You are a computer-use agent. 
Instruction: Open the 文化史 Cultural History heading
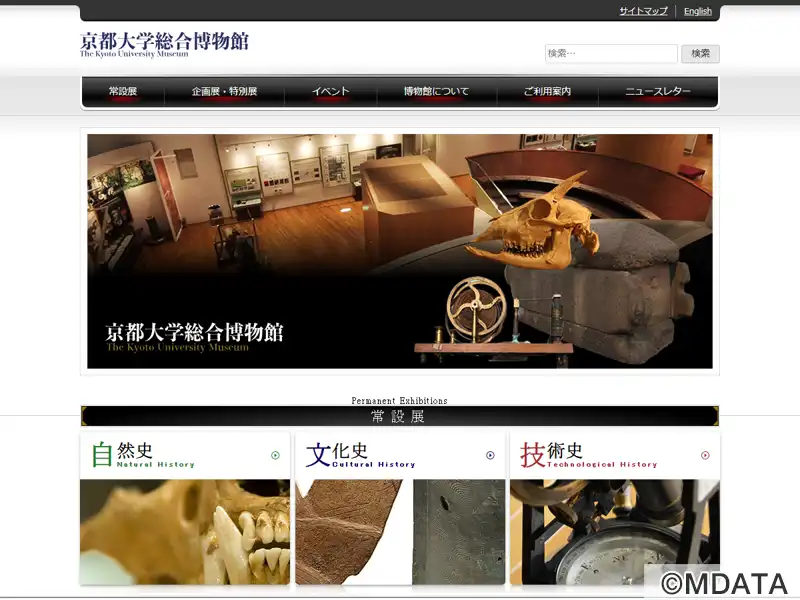361,455
